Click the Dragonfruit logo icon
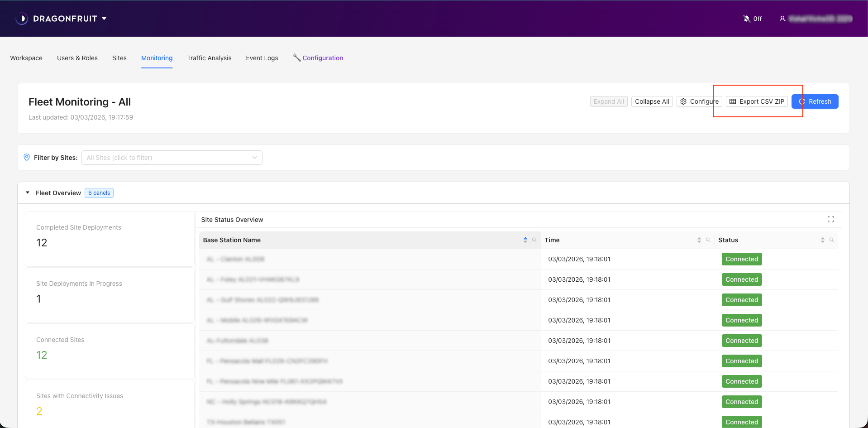The width and height of the screenshot is (868, 428). [x=22, y=19]
